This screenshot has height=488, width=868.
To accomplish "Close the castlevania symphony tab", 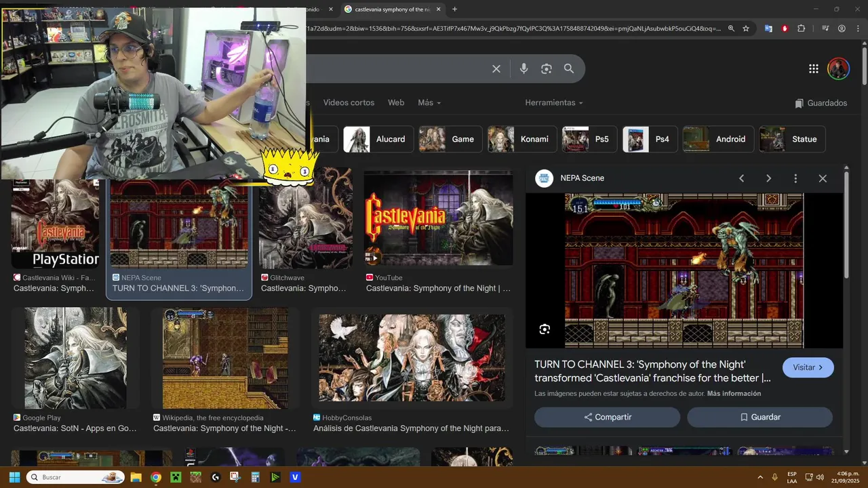I will (438, 9).
